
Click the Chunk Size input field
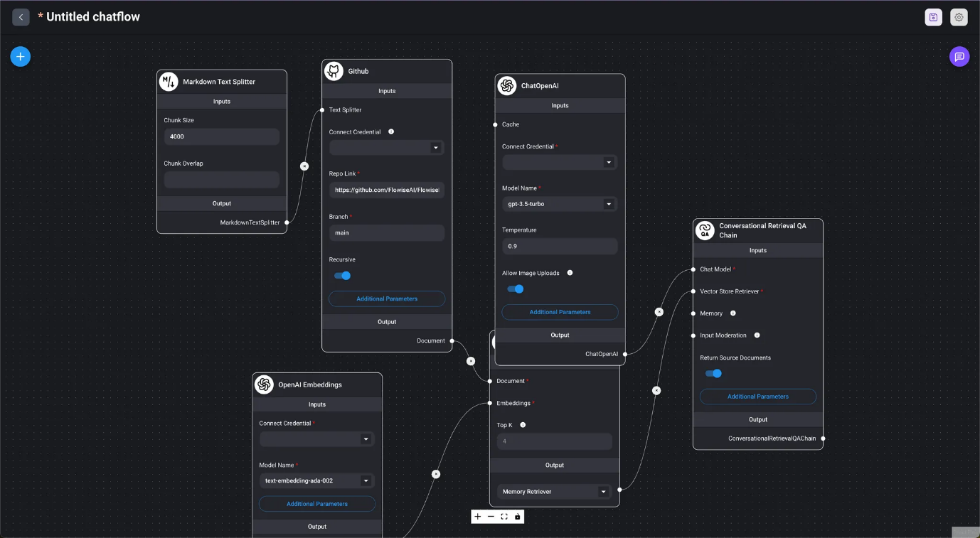coord(221,136)
